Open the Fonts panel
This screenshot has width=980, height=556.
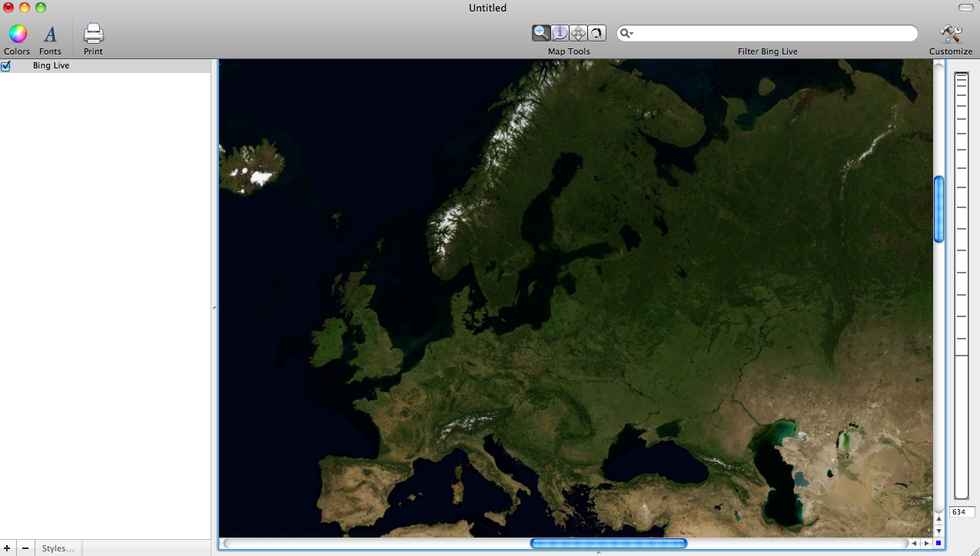pyautogui.click(x=50, y=38)
